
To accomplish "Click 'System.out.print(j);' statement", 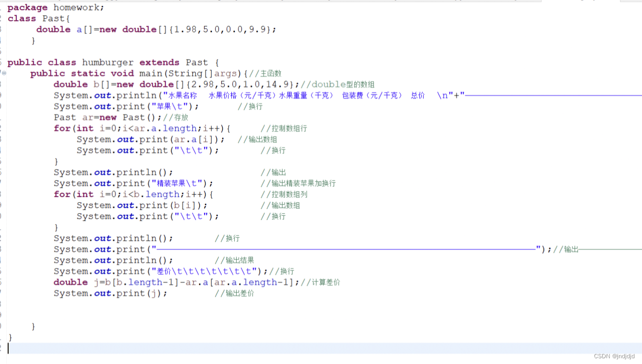I will click(111, 294).
